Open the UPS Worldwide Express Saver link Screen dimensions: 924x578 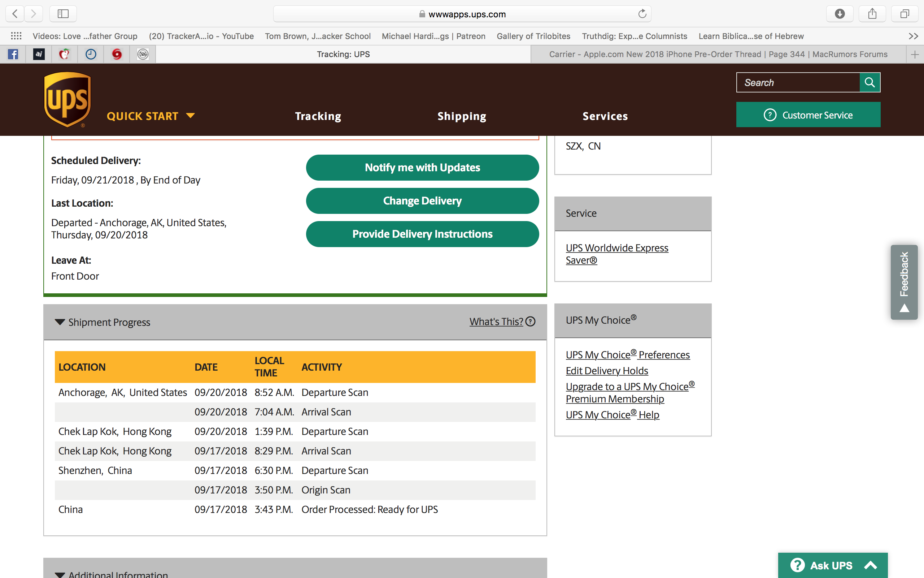click(x=616, y=254)
